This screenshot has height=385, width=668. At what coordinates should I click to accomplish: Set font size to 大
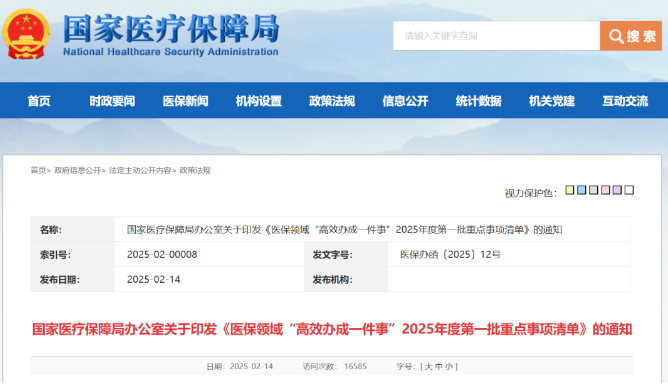[x=428, y=367]
